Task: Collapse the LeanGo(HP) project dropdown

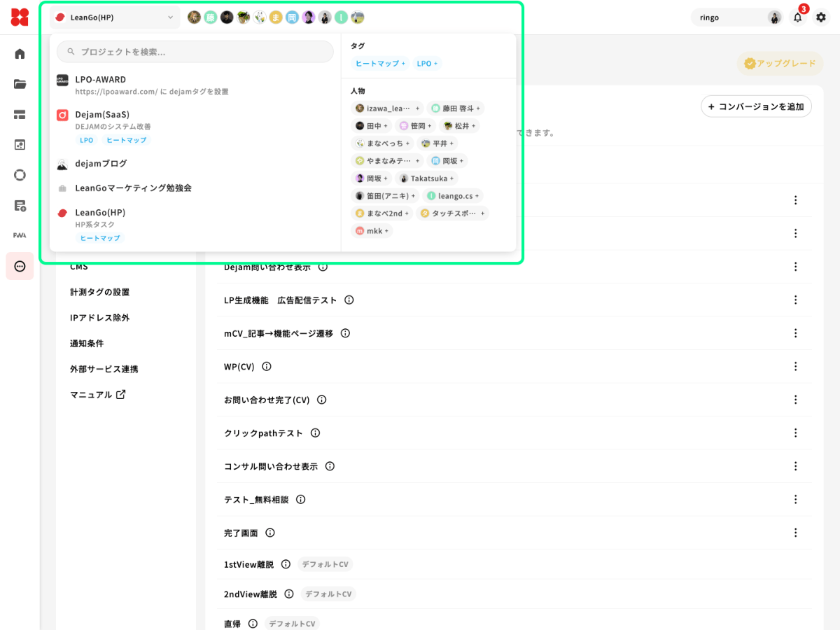Action: [115, 17]
